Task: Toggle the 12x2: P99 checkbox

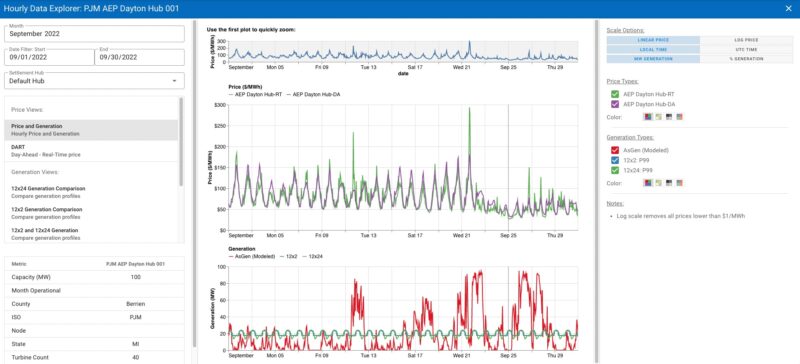Action: point(615,161)
